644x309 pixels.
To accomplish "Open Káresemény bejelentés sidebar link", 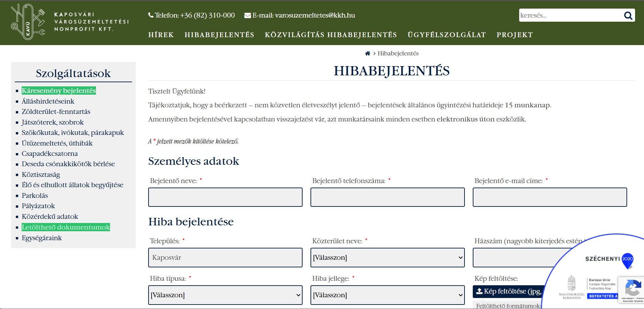I will 58,90.
